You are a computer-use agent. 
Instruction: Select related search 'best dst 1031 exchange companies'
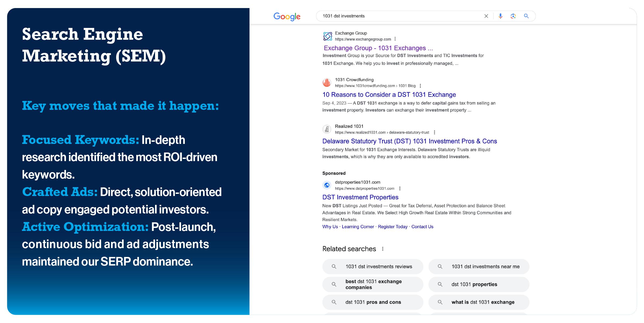pos(373,284)
